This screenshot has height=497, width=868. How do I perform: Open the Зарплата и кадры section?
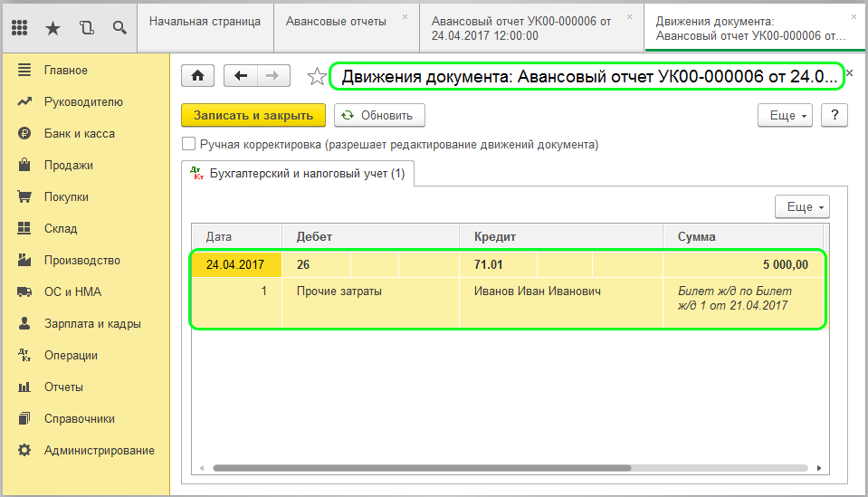[x=91, y=323]
